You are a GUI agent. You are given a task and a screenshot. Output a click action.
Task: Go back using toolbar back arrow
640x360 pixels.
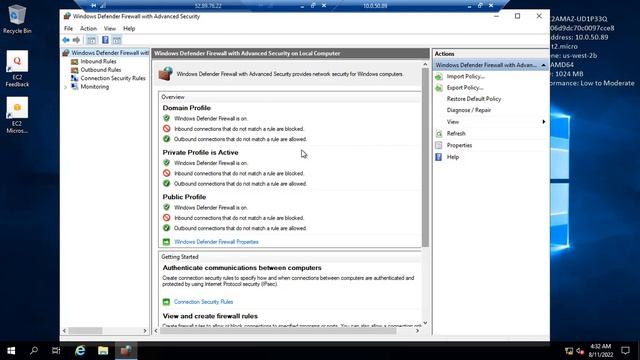(66, 40)
